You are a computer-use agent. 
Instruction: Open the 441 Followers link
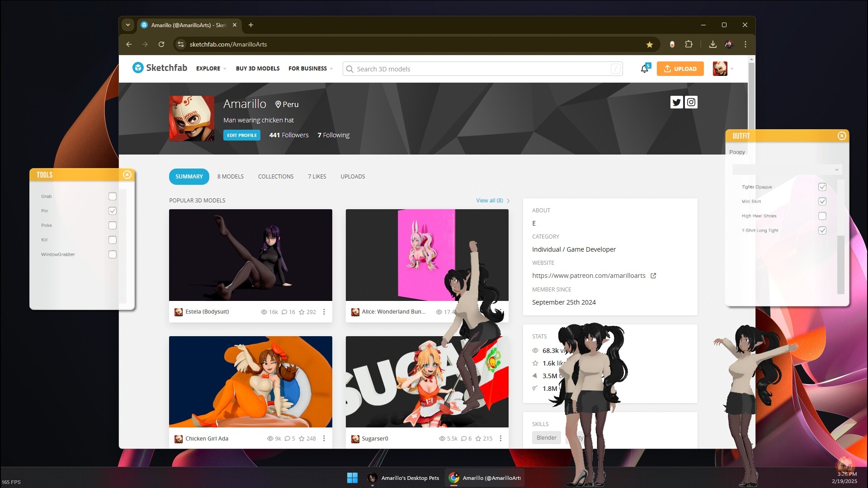tap(289, 135)
